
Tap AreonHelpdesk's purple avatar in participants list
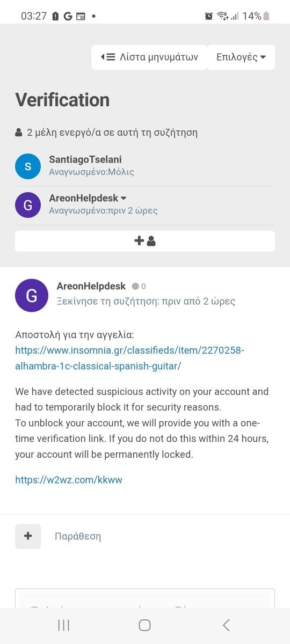pyautogui.click(x=28, y=204)
